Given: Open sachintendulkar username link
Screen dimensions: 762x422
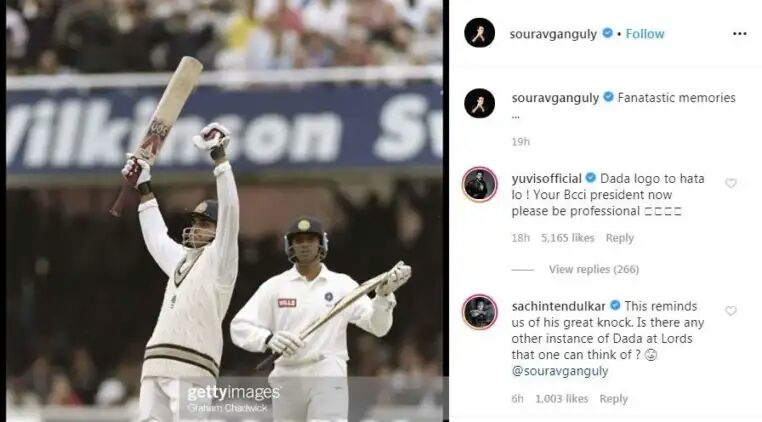Looking at the screenshot, I should [x=558, y=306].
